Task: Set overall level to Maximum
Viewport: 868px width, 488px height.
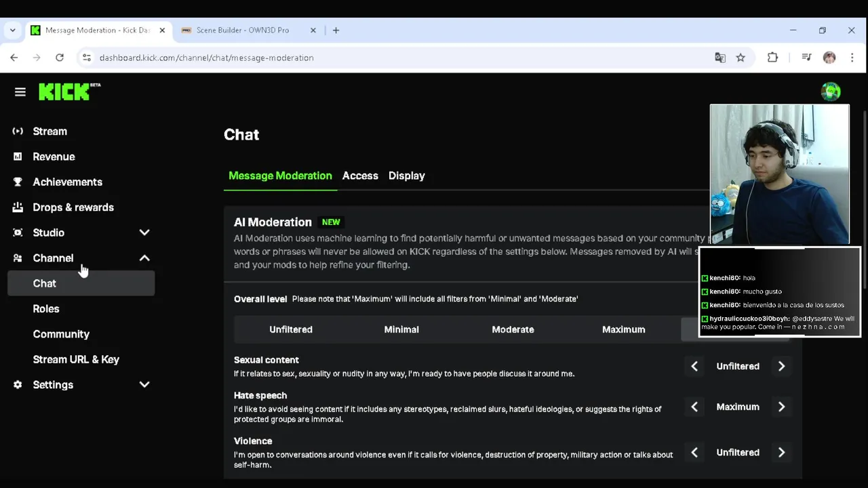Action: 623,329
